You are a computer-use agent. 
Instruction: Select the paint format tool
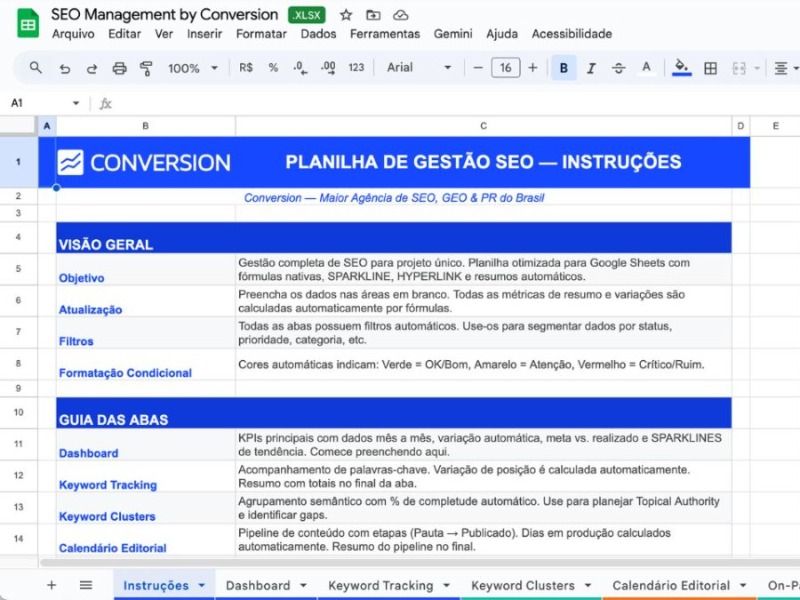click(x=146, y=68)
